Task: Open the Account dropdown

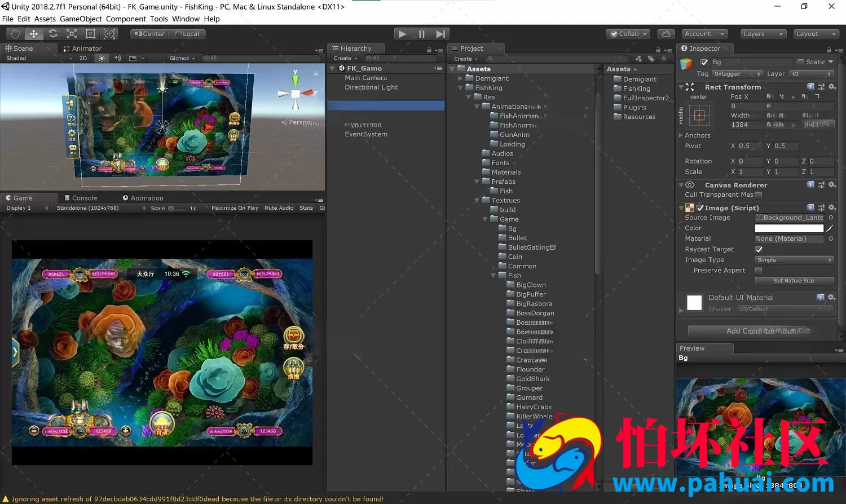Action: point(705,34)
